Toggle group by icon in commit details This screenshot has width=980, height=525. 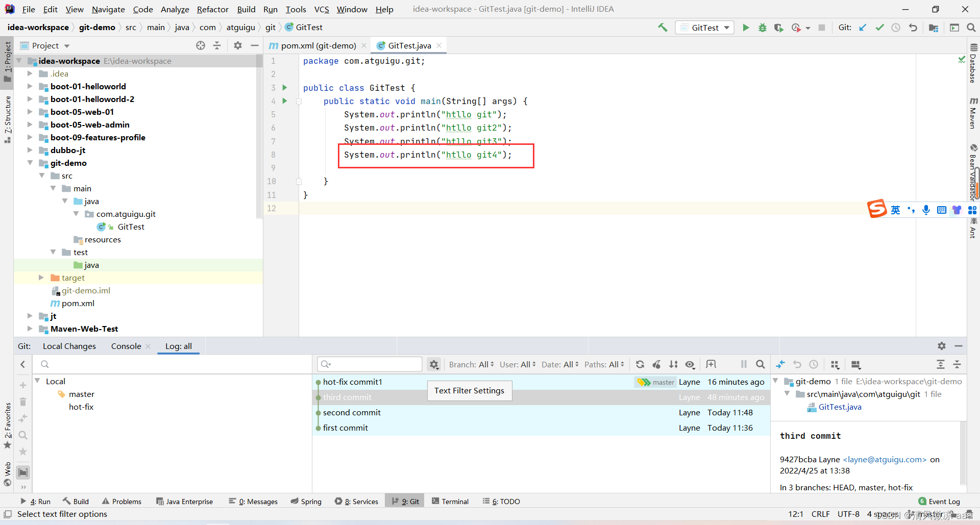tap(835, 364)
